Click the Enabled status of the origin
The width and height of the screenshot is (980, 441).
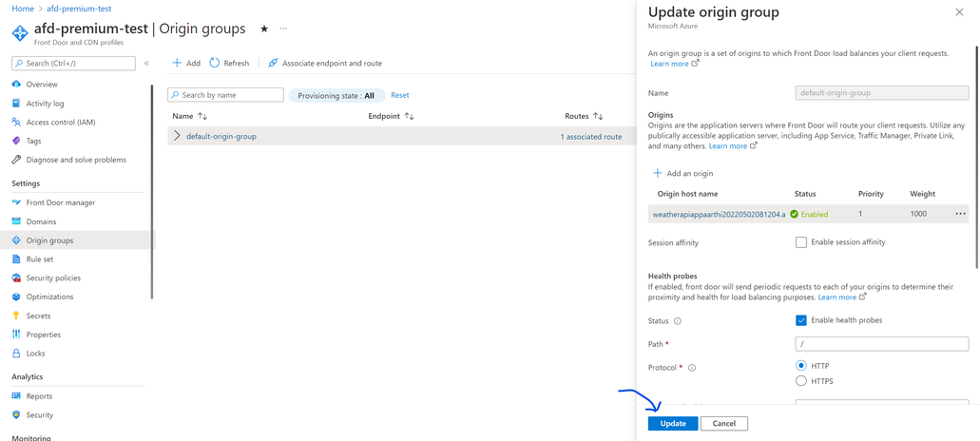coord(809,214)
